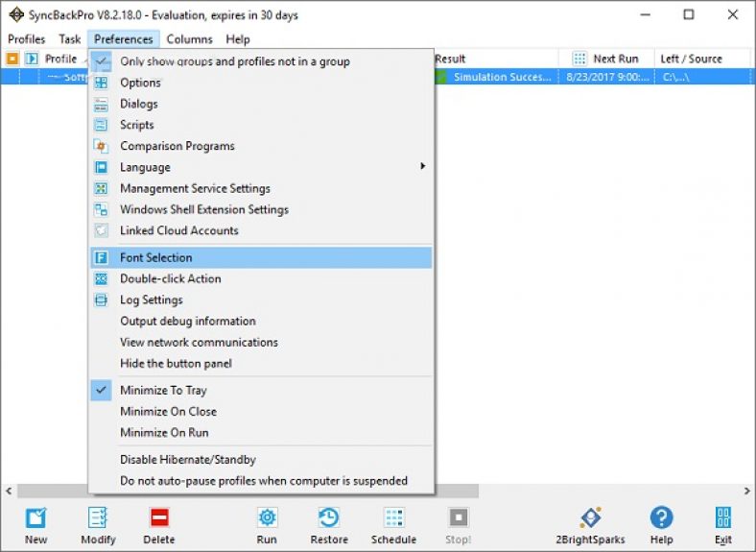The height and width of the screenshot is (552, 756).
Task: Choose Font Selection menu entry
Action: click(261, 257)
